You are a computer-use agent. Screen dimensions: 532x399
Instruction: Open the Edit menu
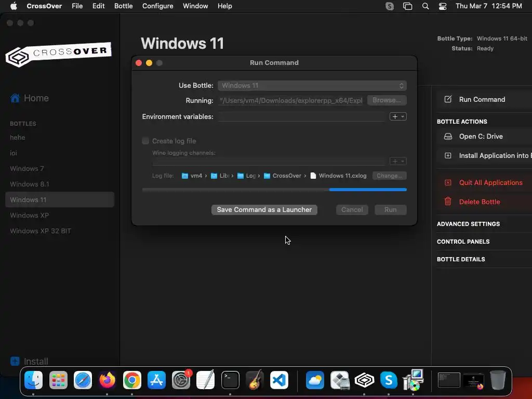tap(98, 6)
